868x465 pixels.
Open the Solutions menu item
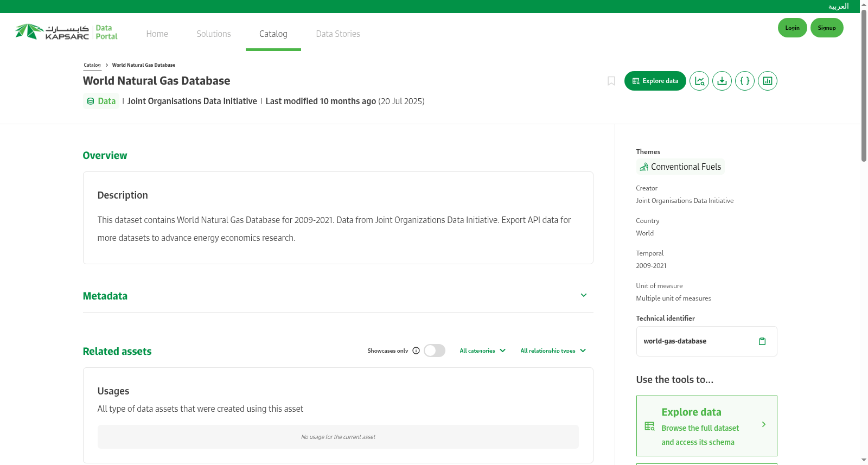pyautogui.click(x=214, y=34)
